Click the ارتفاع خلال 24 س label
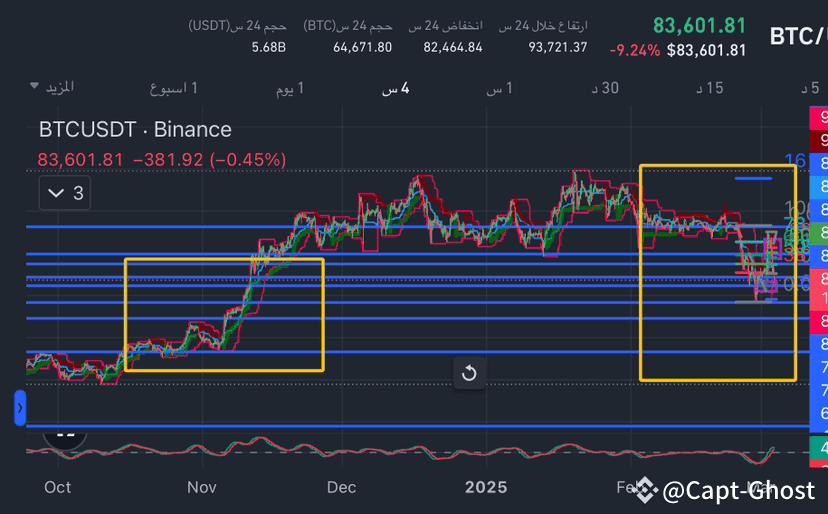Viewport: 828px width, 514px height. 543,25
